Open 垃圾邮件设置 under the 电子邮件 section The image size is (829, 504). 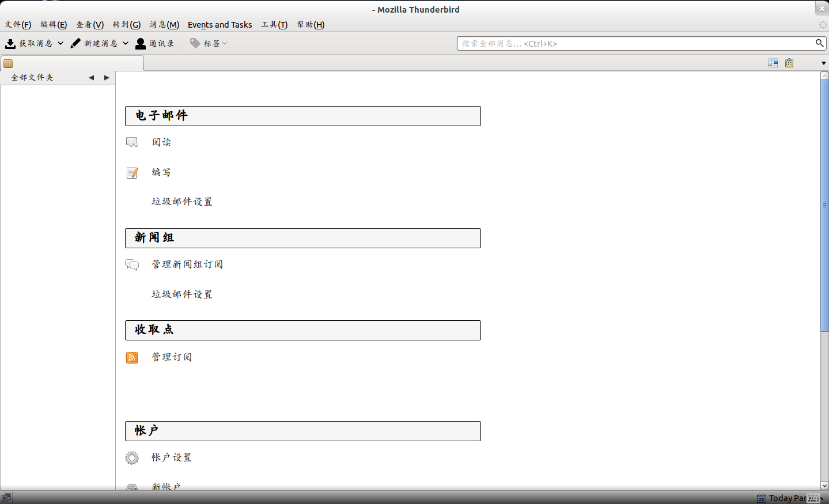(x=182, y=202)
